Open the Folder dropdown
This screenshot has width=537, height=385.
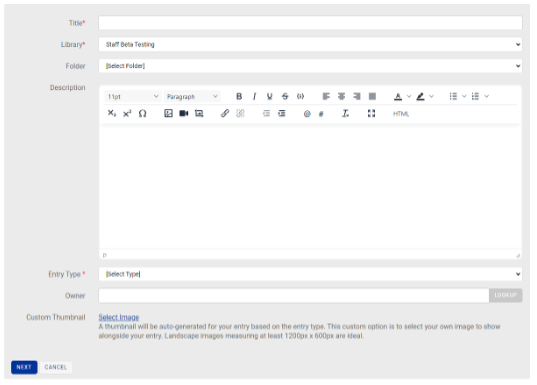310,66
